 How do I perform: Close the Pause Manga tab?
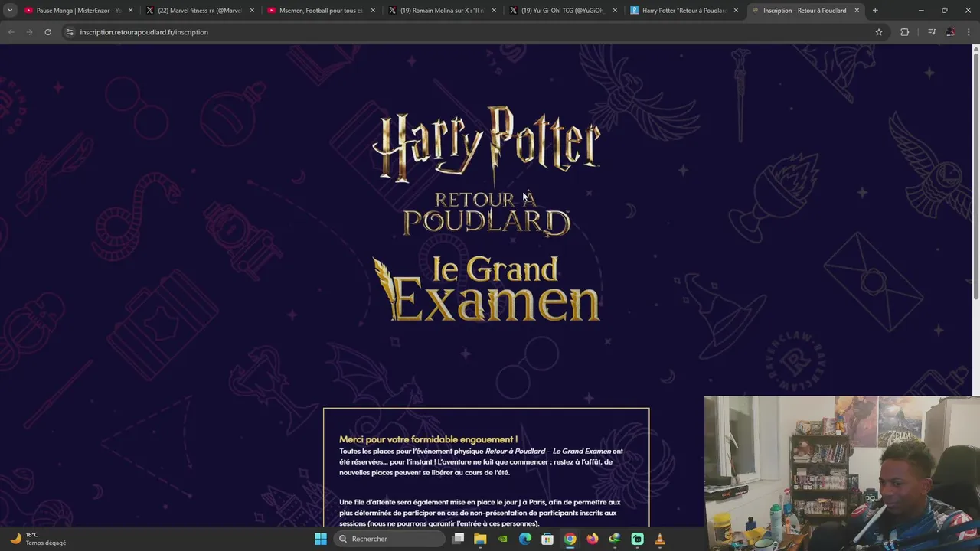click(131, 11)
